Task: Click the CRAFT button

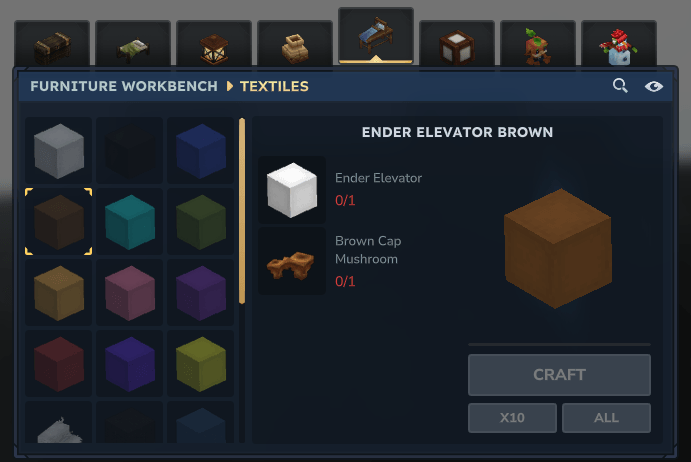Action: (559, 375)
